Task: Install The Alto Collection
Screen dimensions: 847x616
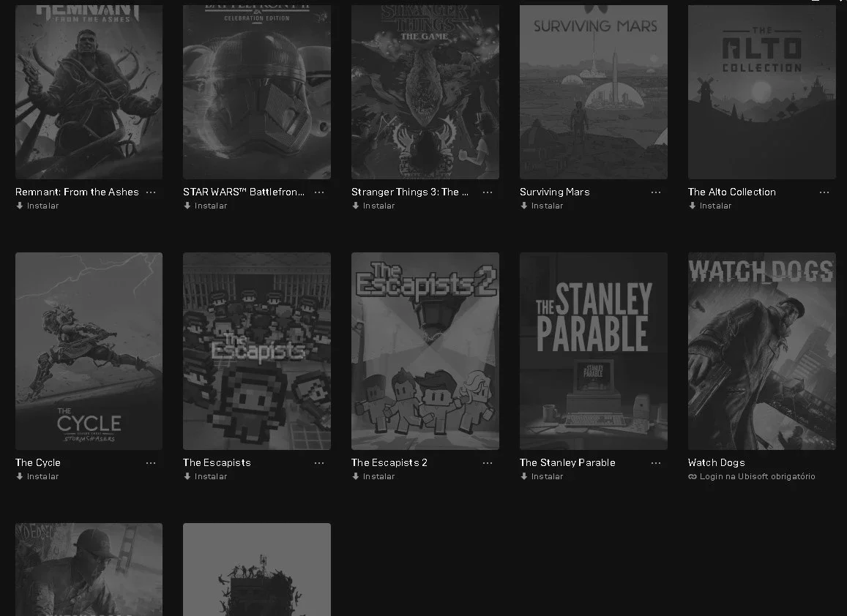Action: pos(710,206)
